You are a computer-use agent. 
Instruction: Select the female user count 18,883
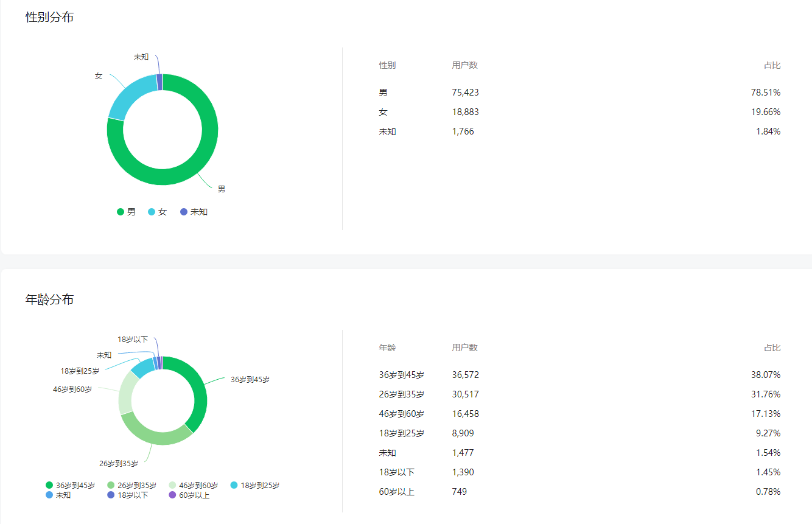click(466, 112)
